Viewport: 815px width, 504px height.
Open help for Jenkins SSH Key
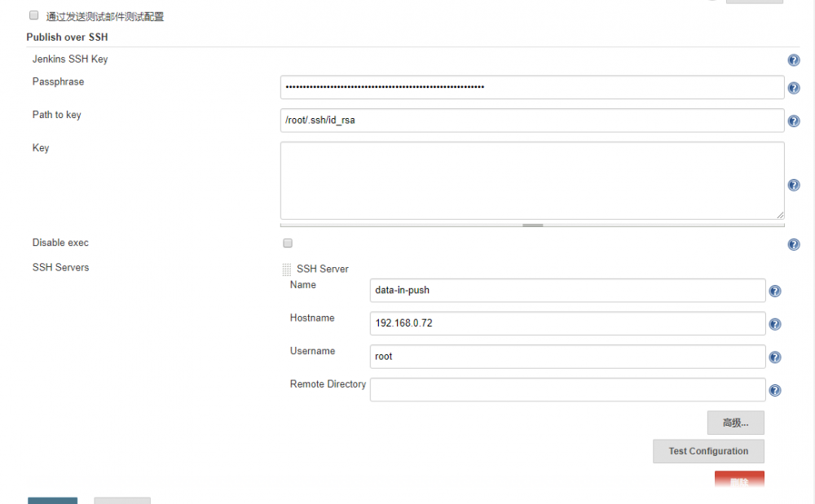pos(794,59)
